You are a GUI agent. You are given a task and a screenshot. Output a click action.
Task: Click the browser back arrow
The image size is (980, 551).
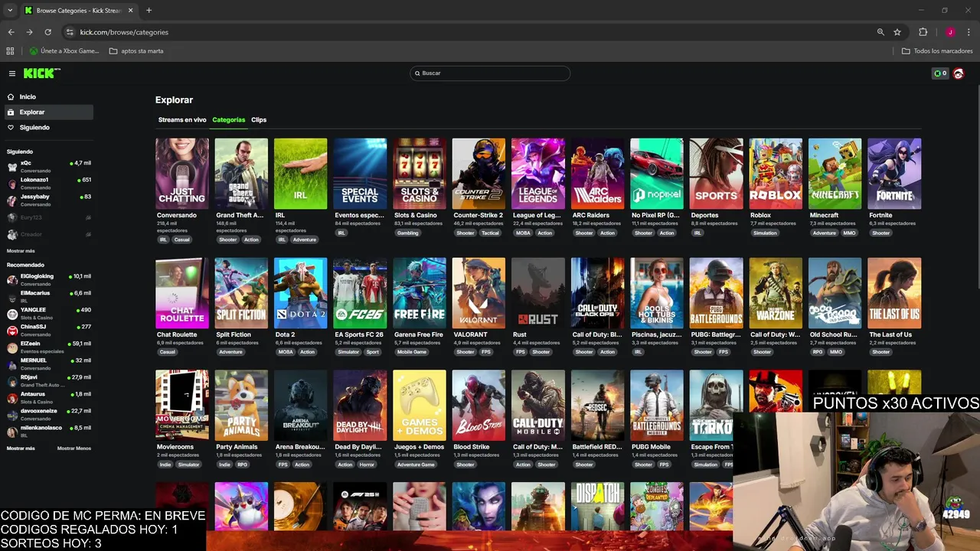[11, 32]
